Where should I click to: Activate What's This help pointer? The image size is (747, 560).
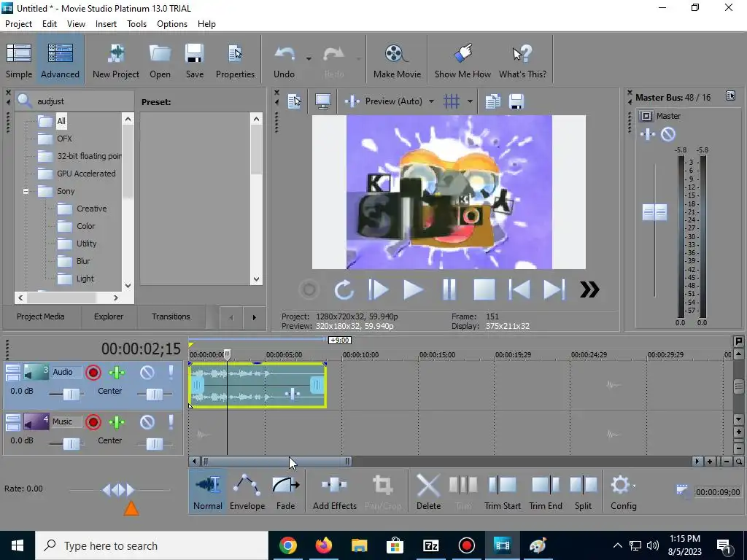click(x=522, y=61)
